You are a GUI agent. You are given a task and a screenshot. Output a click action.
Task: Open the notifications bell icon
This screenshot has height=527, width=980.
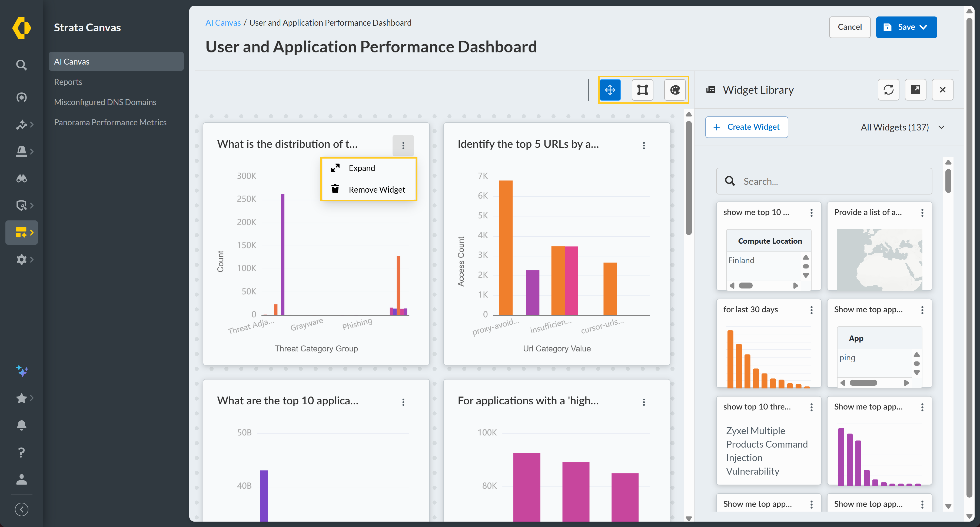click(22, 425)
